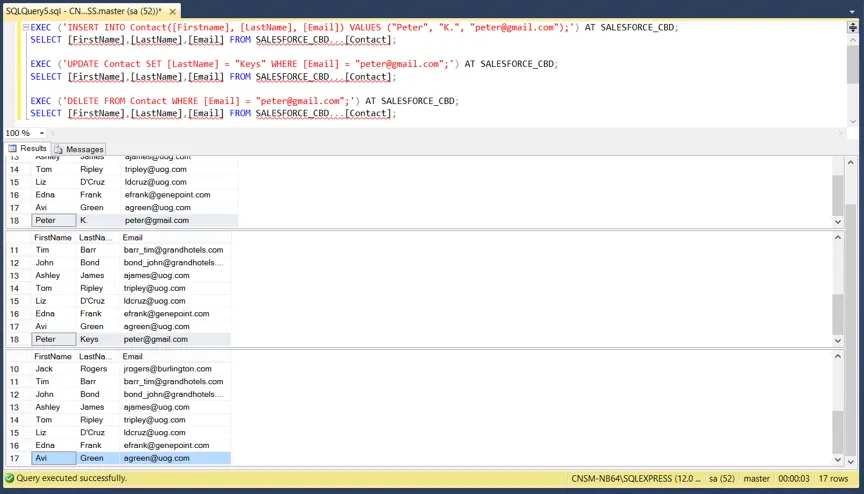Click the 17 rows status entry

click(833, 479)
